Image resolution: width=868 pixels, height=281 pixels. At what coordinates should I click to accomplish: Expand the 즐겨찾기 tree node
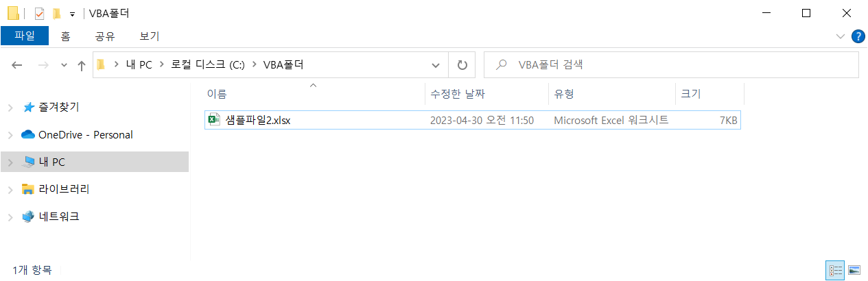click(x=10, y=108)
